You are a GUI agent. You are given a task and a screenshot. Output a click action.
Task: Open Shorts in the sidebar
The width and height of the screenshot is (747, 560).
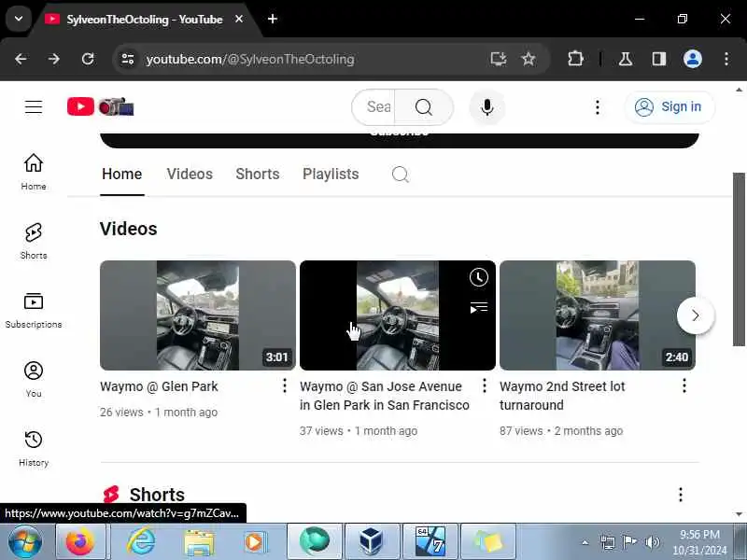[34, 241]
